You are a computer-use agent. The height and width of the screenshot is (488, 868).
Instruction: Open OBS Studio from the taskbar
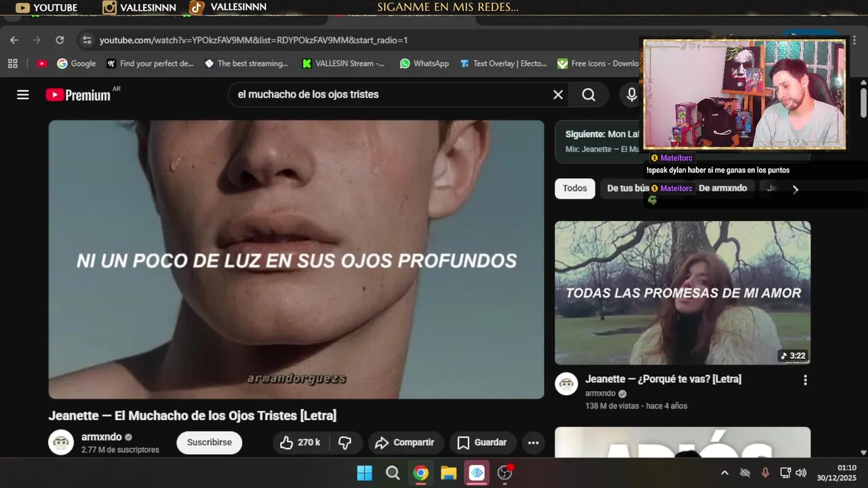point(505,473)
